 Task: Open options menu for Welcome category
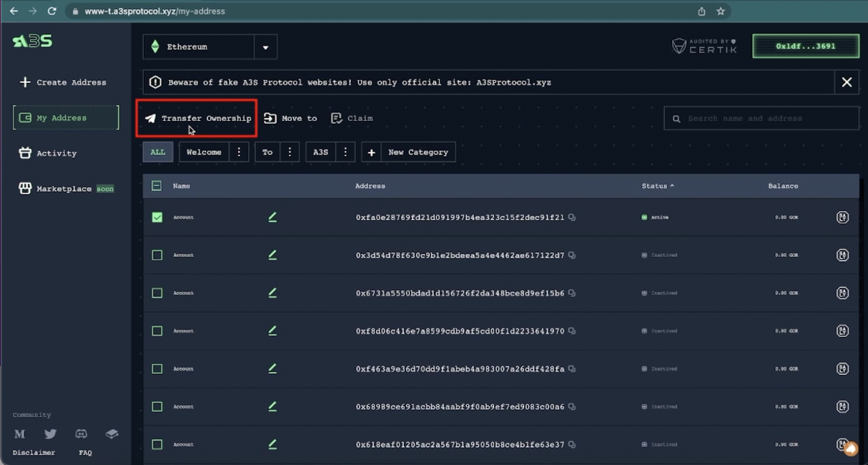pos(239,152)
